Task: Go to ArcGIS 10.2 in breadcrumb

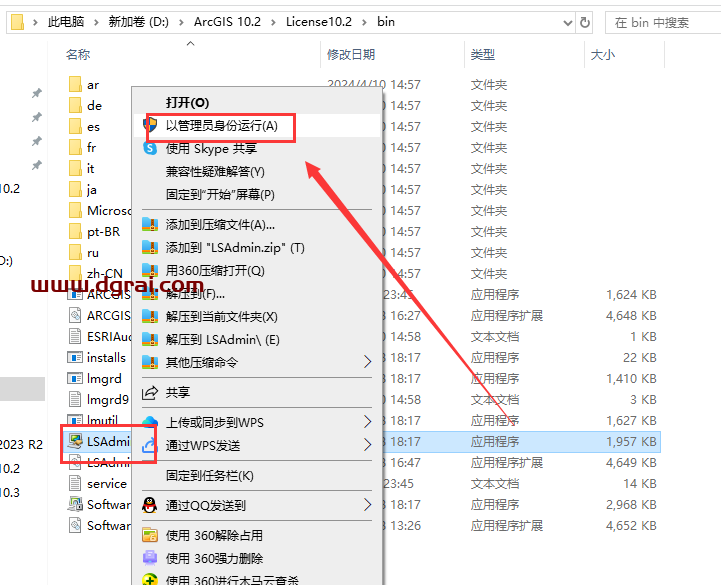Action: [x=227, y=22]
